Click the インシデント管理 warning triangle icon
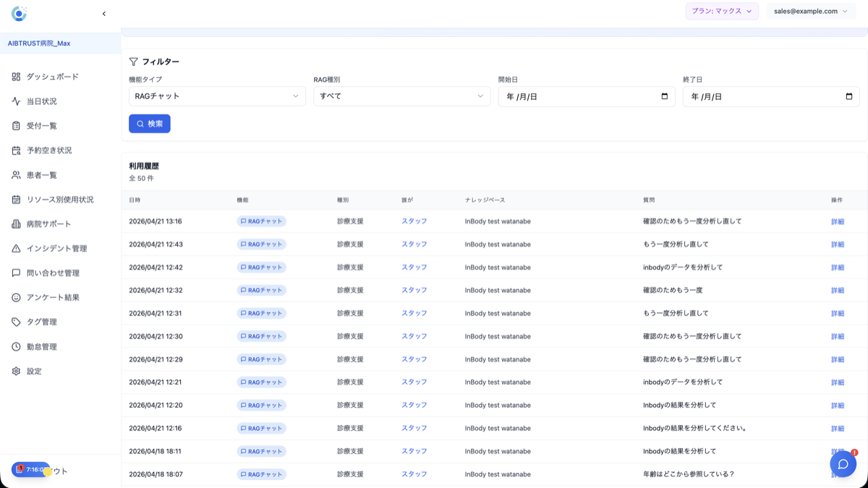868x488 pixels. [16, 248]
